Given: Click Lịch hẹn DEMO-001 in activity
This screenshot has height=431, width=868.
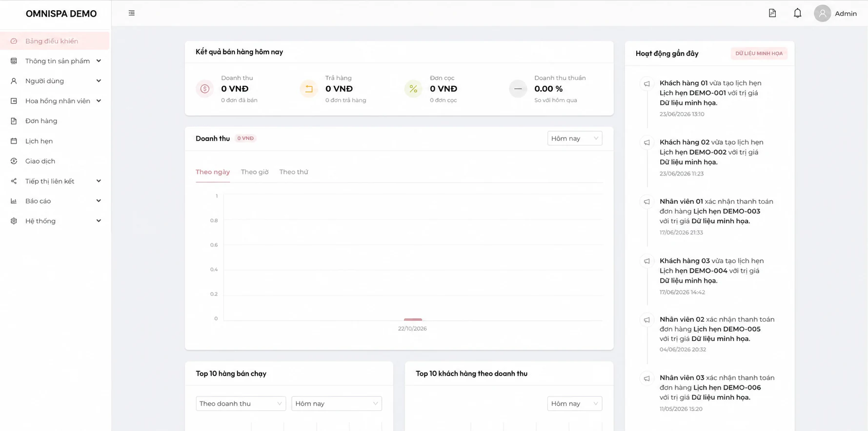Looking at the screenshot, I should [693, 93].
